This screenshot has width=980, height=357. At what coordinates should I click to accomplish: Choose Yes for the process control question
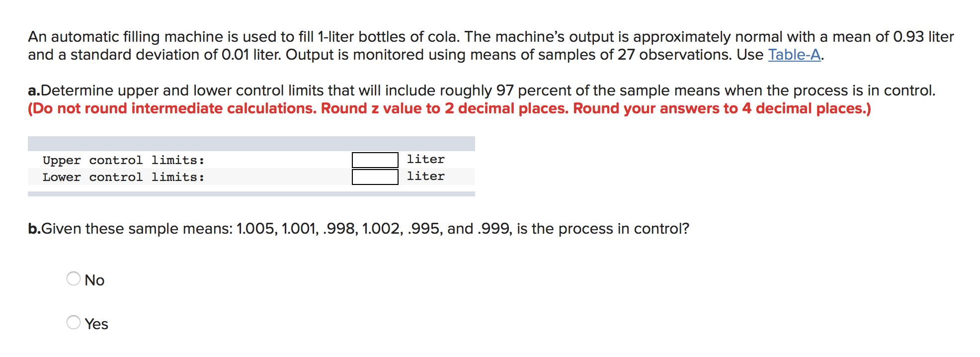click(x=74, y=323)
